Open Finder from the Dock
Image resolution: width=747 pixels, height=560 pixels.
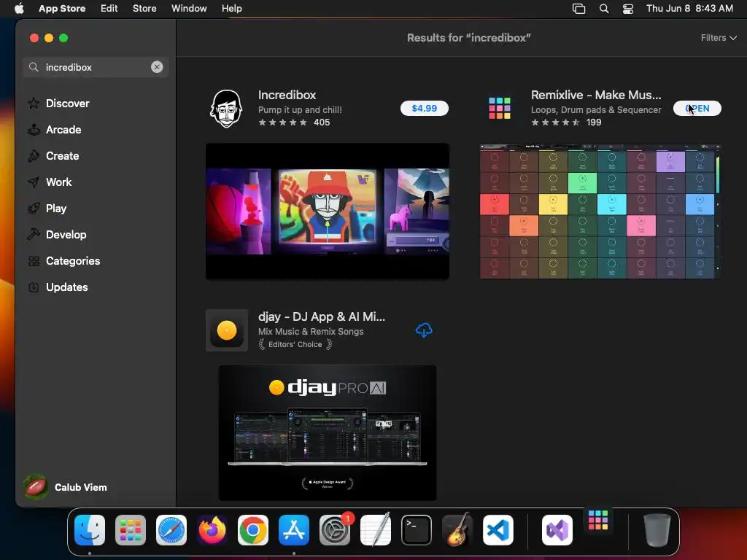[x=90, y=530]
